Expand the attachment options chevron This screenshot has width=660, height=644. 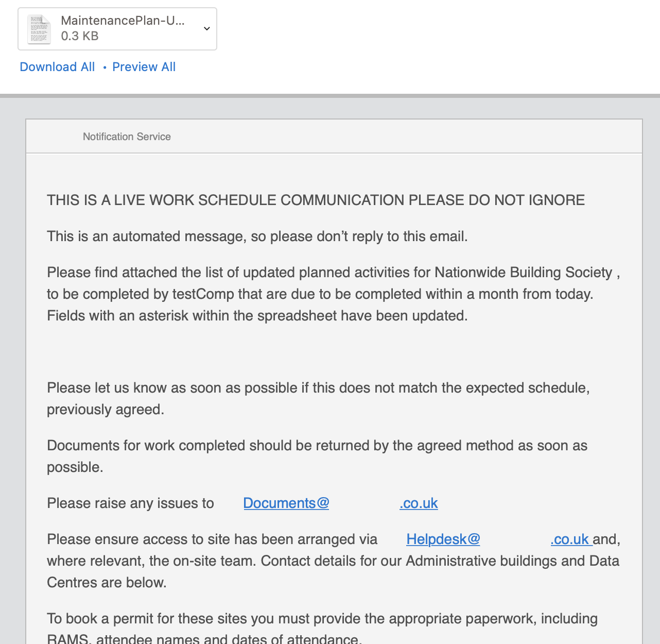[x=206, y=28]
